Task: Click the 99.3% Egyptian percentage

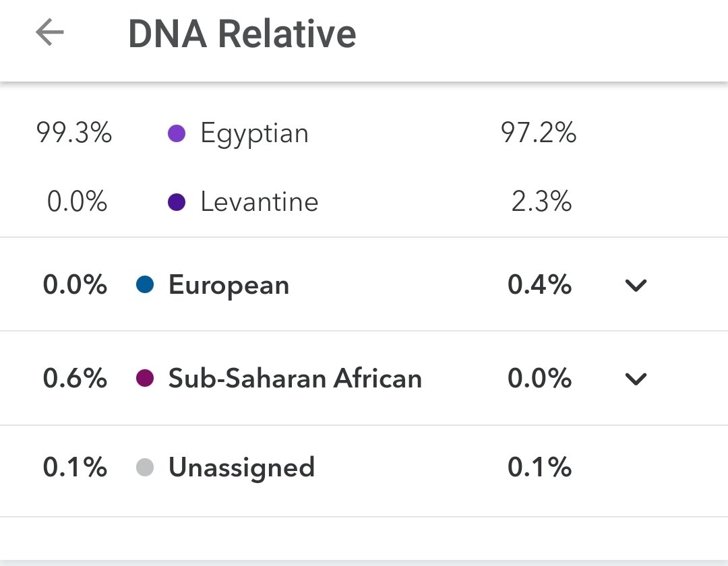Action: (x=74, y=134)
